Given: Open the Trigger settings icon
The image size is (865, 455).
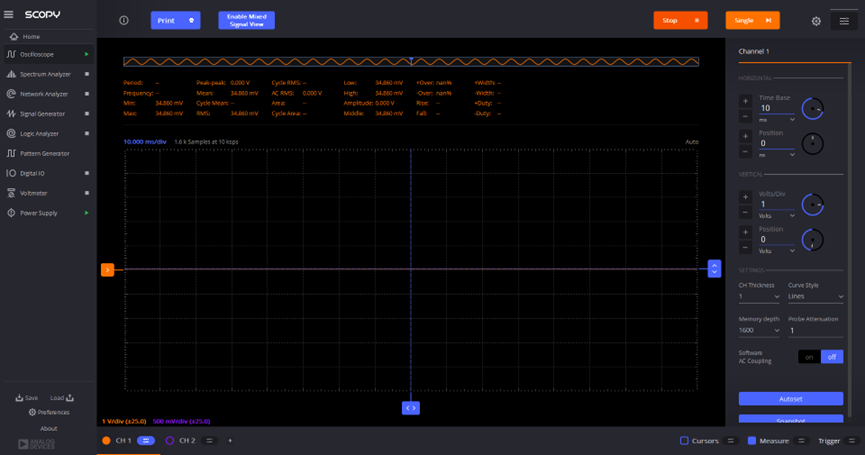Looking at the screenshot, I should coord(852,441).
